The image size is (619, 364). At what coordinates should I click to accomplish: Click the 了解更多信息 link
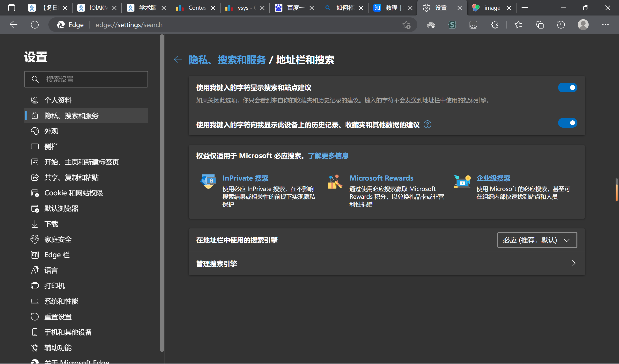pos(328,156)
